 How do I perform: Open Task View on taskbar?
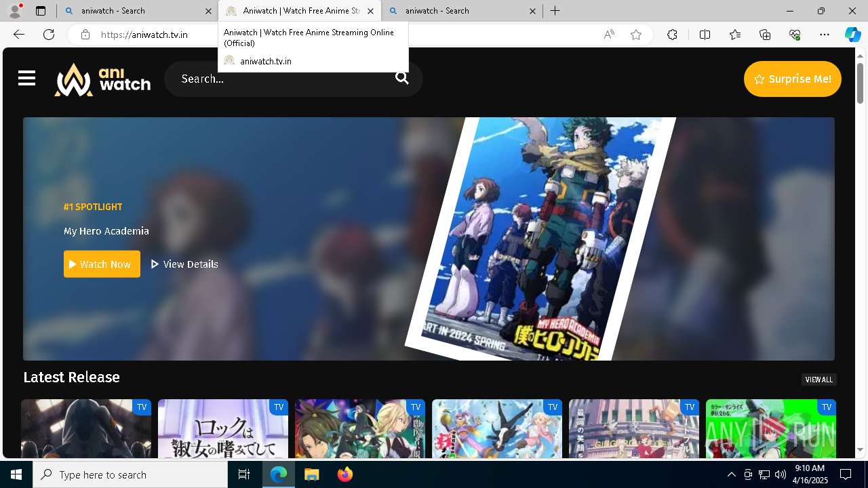pos(244,474)
